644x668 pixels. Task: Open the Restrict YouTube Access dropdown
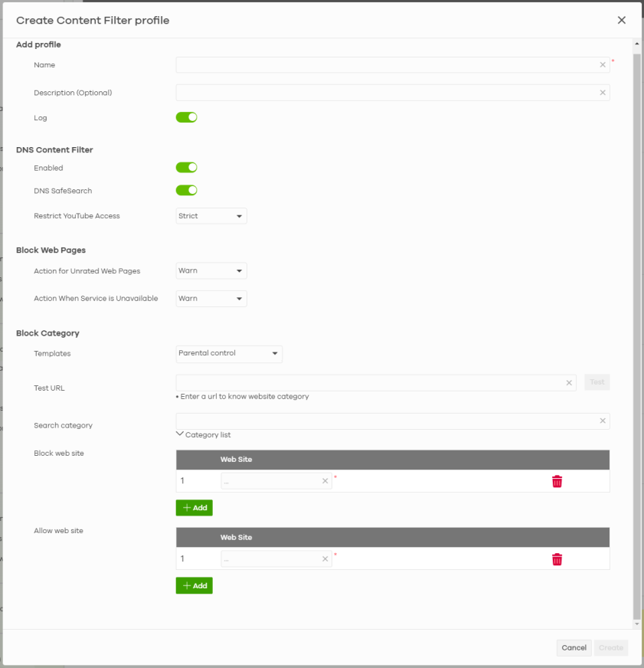(x=211, y=216)
